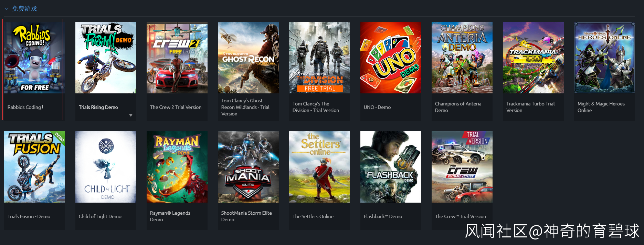Open Rabbids Coding! cover art
Image resolution: width=644 pixels, height=245 pixels.
pyautogui.click(x=34, y=58)
